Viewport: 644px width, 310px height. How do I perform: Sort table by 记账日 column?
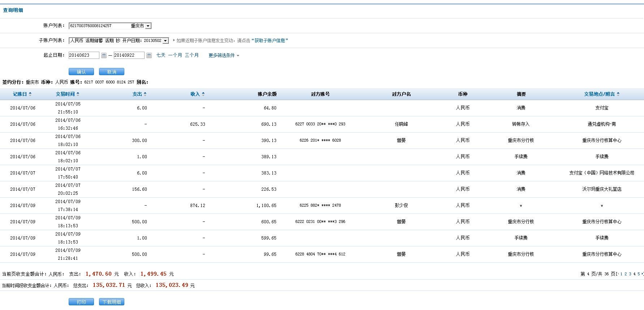22,94
